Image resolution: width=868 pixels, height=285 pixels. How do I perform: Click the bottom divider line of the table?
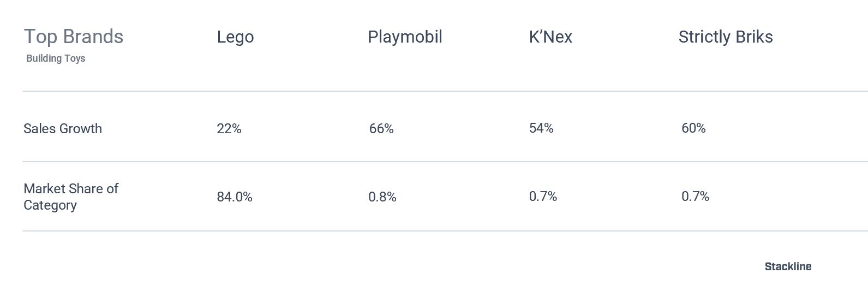445,231
